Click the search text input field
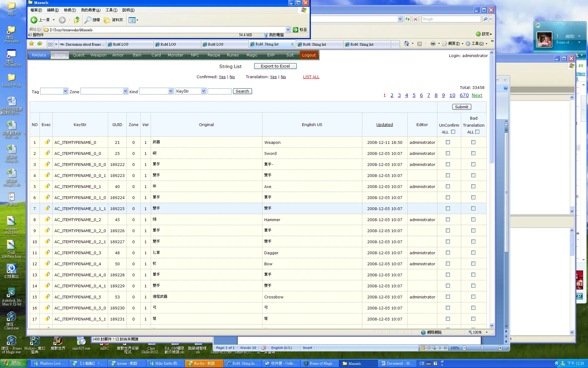Screen dimensions: 588x368 tap(220, 91)
